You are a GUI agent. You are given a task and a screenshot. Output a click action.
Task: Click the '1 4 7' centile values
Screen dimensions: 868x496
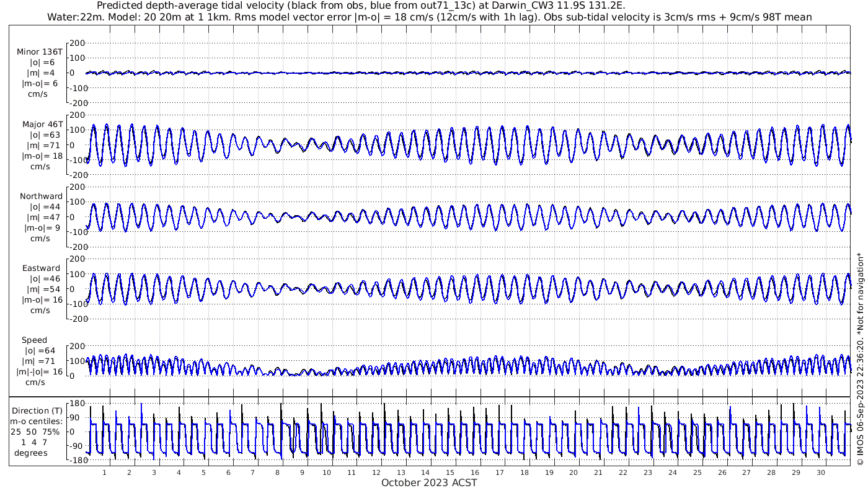pos(33,442)
